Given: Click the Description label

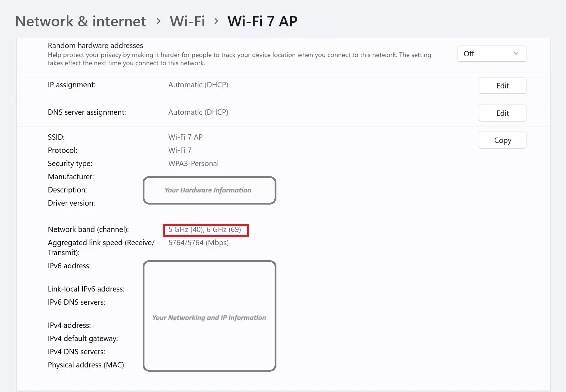Looking at the screenshot, I should (x=67, y=190).
